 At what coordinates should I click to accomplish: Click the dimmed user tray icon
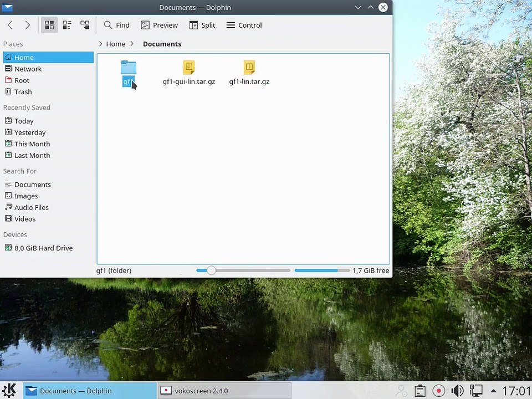pos(401,391)
